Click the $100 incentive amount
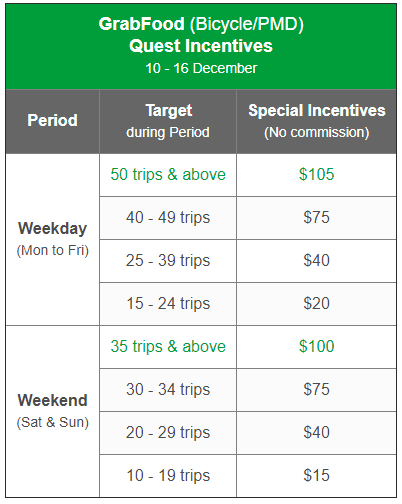This screenshot has width=402, height=504. 316,346
